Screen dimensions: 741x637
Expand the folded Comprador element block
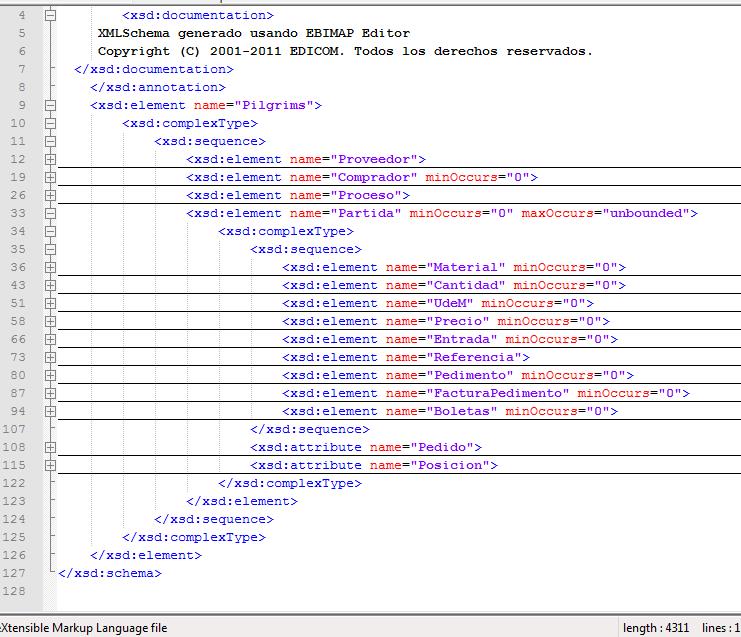50,178
